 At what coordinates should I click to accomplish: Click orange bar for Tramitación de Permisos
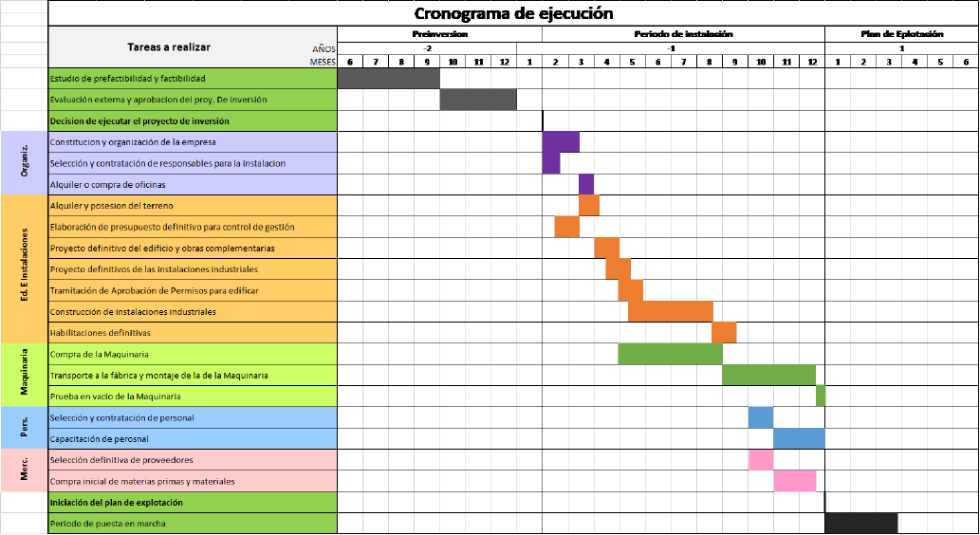click(x=631, y=290)
